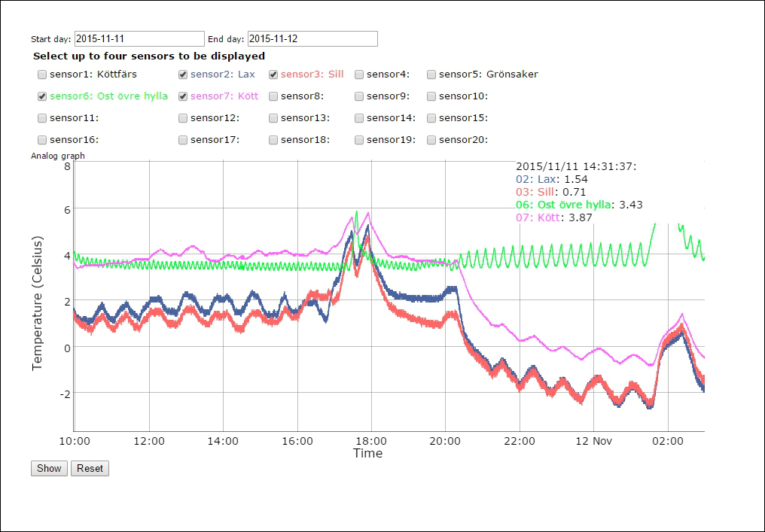Focus the End day input field
Image resolution: width=765 pixels, height=532 pixels.
click(x=312, y=39)
